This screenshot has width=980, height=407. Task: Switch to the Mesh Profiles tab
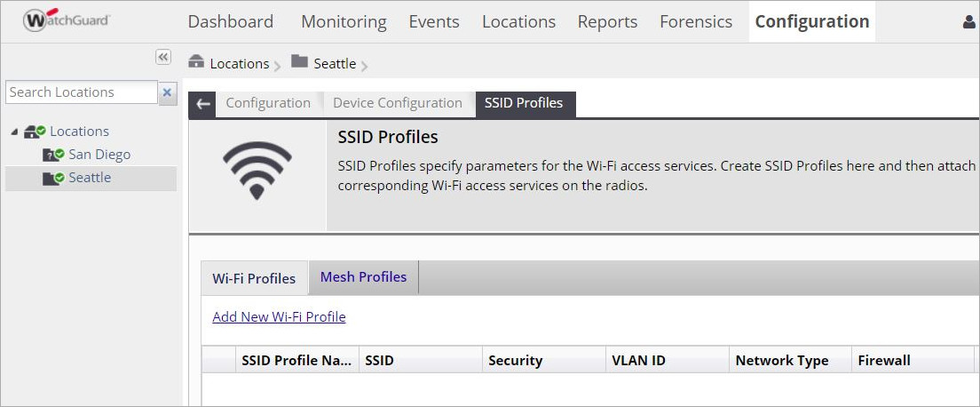click(363, 277)
